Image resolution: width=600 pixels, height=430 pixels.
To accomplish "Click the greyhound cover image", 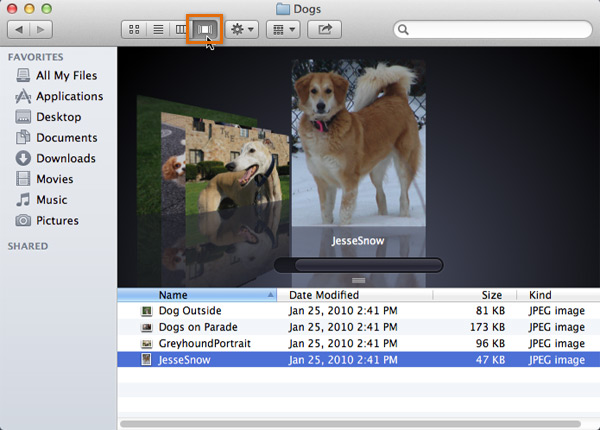I will tap(237, 166).
